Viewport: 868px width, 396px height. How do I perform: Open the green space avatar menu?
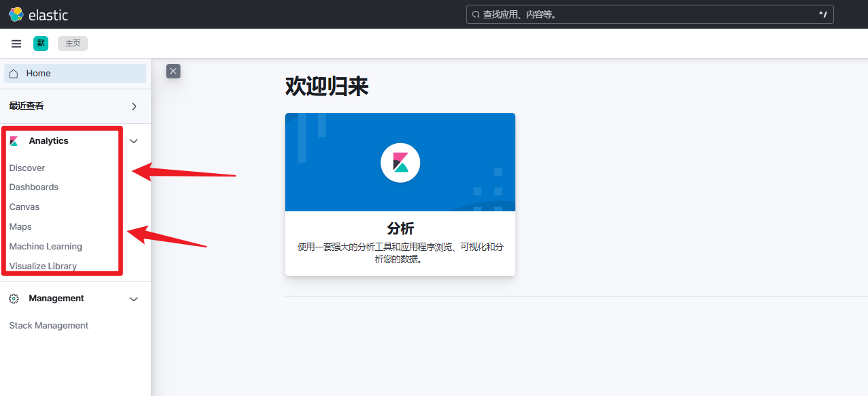click(41, 44)
